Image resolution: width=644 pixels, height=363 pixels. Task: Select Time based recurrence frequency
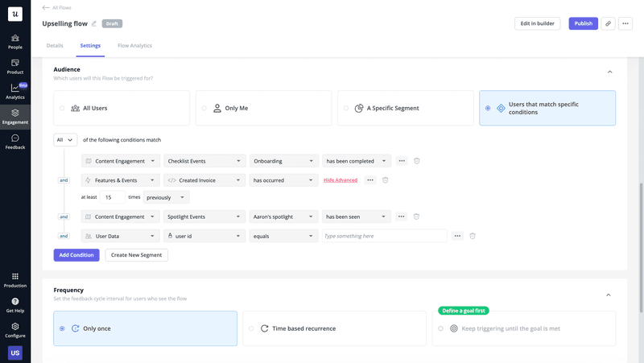(x=334, y=328)
